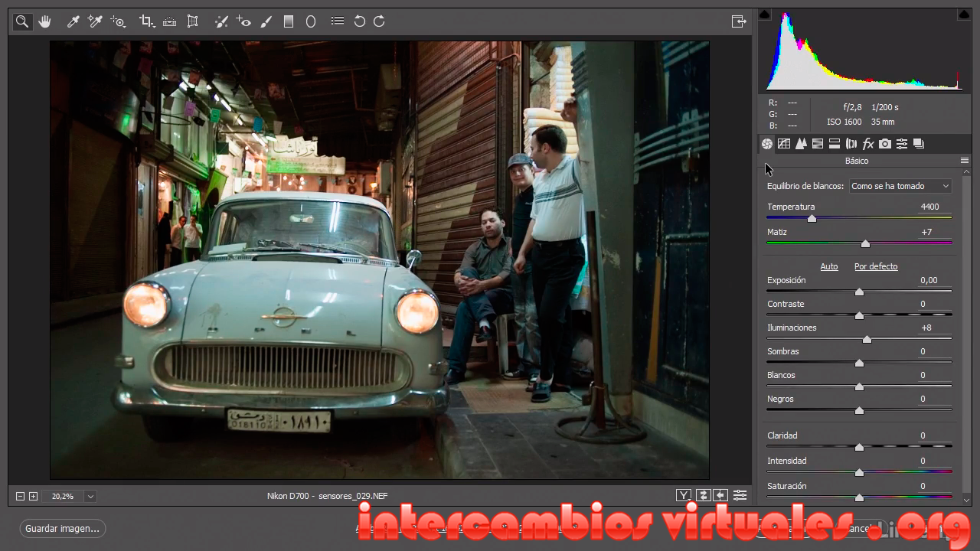Screen dimensions: 980x551
Task: Open the Equilibrio de blancos dropdown
Action: pyautogui.click(x=900, y=186)
